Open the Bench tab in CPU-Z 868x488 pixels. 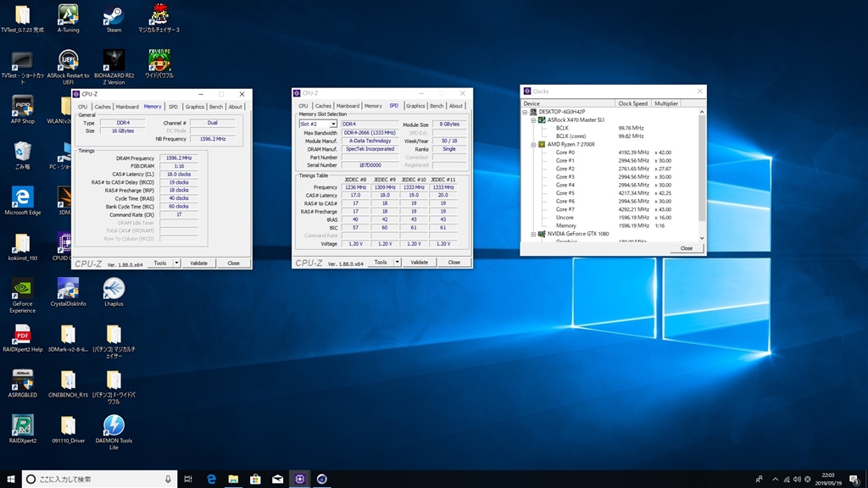(x=215, y=107)
